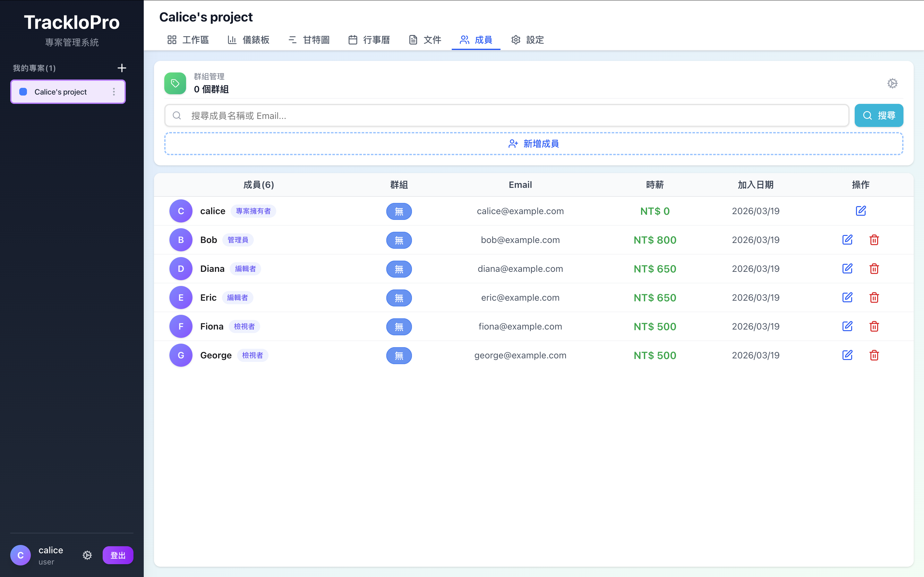Open Eric's group badge selector

(x=398, y=298)
